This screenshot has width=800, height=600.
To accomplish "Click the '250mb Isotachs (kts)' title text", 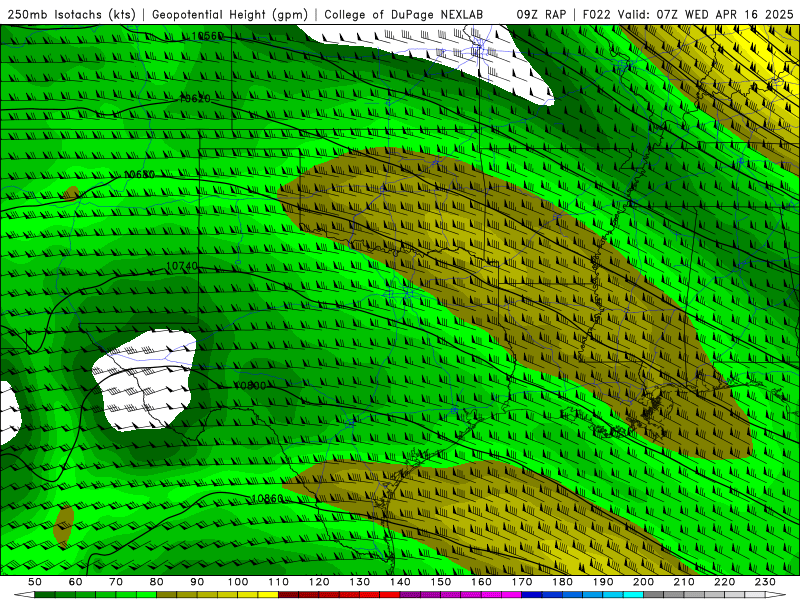I will (72, 14).
